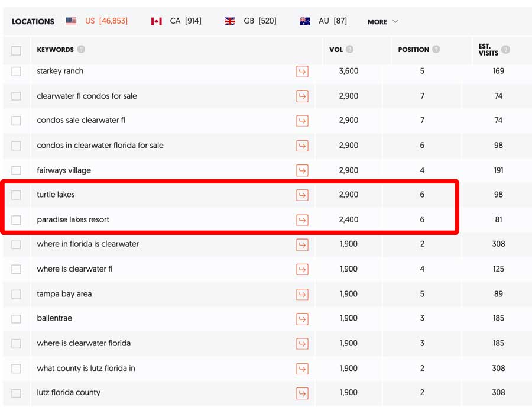
Task: Open link icon for 'paradise lakes resort'
Action: (x=302, y=220)
